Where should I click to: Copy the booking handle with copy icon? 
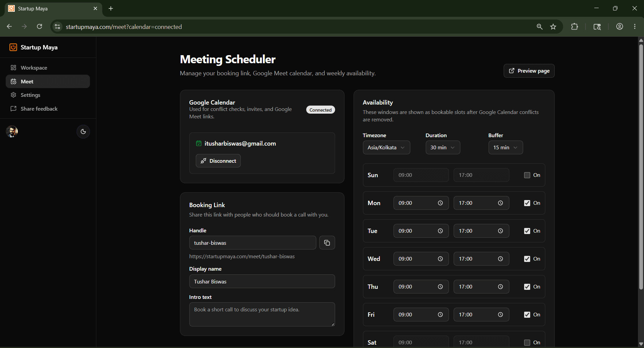click(x=327, y=243)
